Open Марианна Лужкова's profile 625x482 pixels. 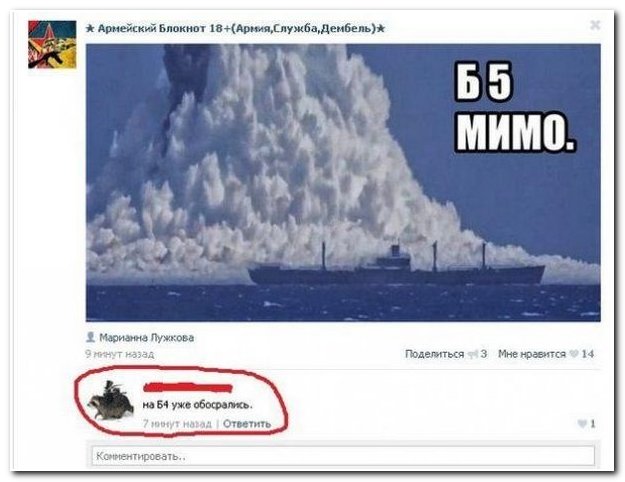coord(147,338)
